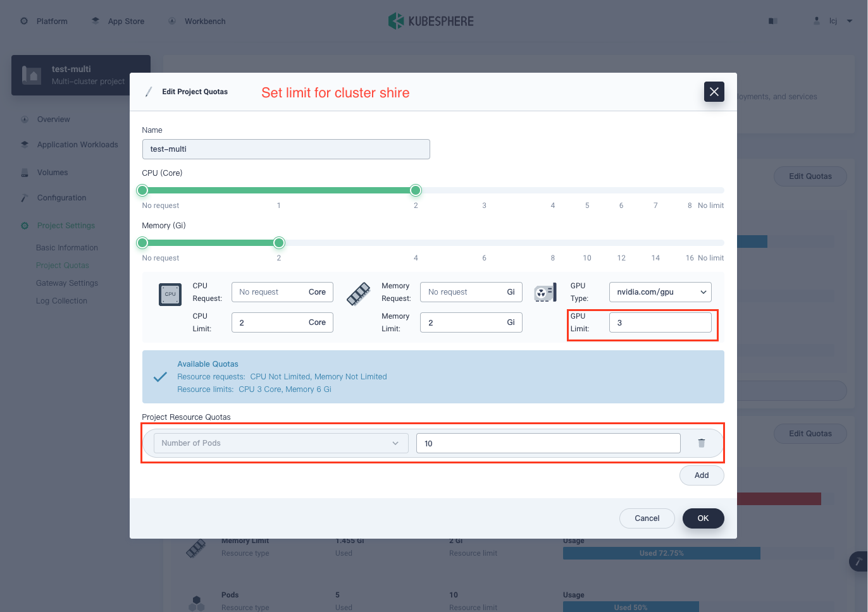Open the Number of Pods quota dropdown
Viewport: 868px width, 612px height.
coord(280,443)
